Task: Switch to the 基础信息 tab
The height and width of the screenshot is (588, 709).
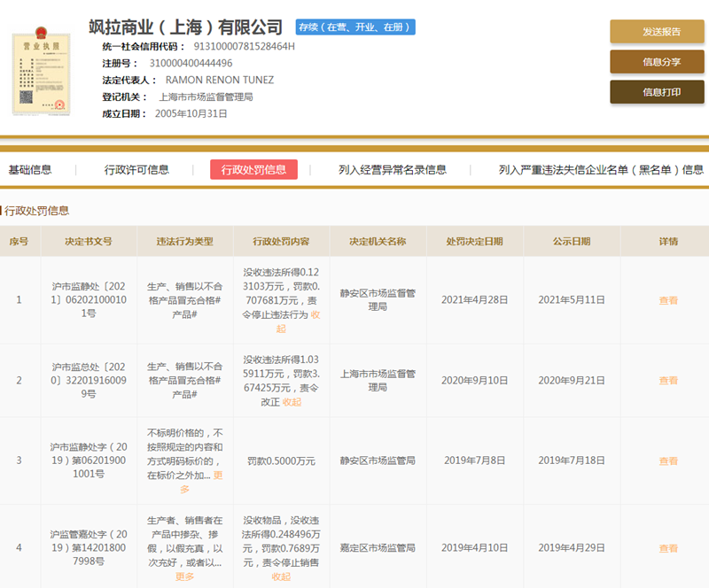Action: click(x=30, y=170)
